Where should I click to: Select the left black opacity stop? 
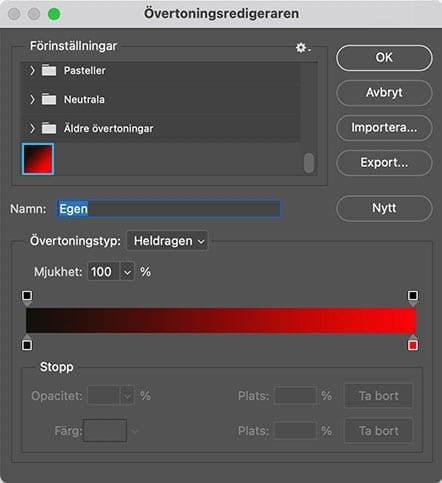[x=27, y=296]
